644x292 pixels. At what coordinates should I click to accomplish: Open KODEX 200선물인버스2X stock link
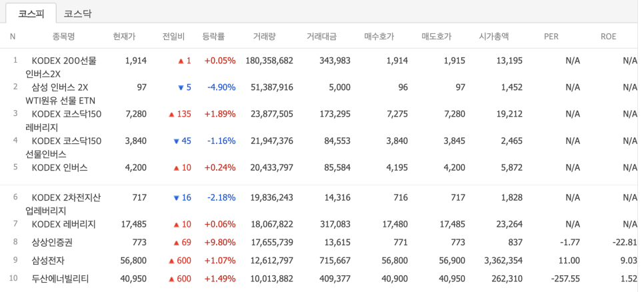(x=61, y=67)
